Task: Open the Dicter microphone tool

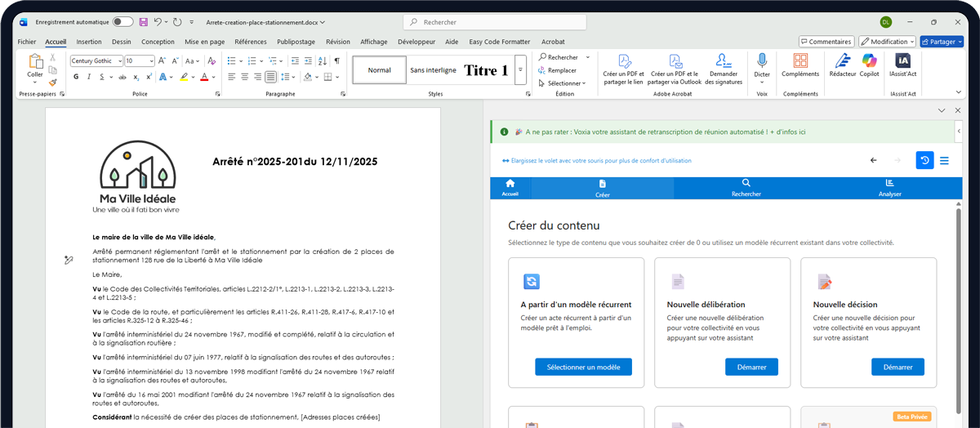Action: tap(762, 65)
